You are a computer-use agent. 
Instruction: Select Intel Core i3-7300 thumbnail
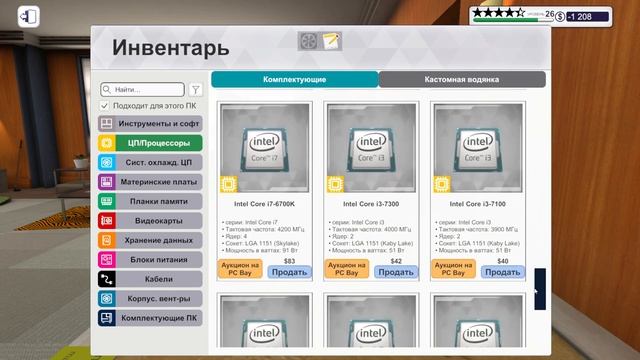pyautogui.click(x=371, y=148)
